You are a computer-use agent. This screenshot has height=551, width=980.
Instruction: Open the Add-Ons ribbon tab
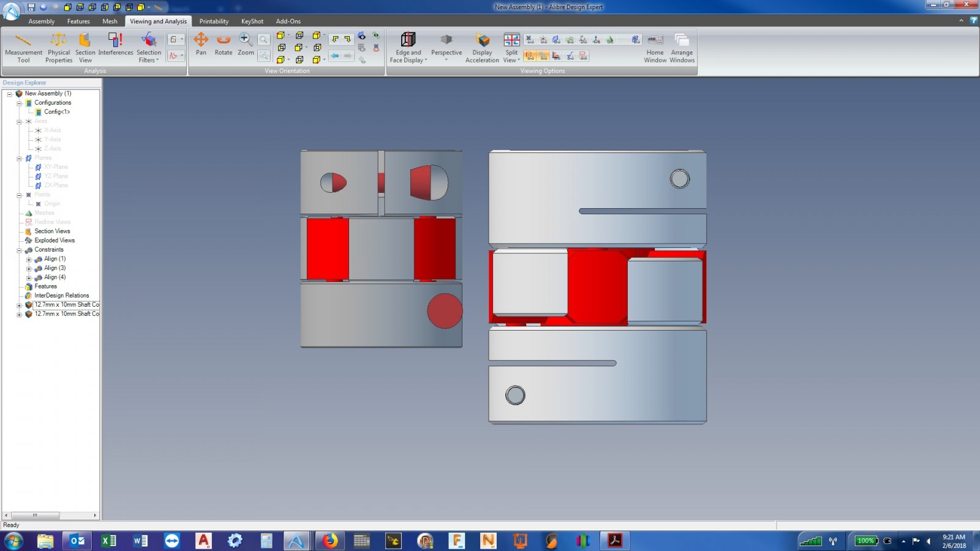coord(288,21)
